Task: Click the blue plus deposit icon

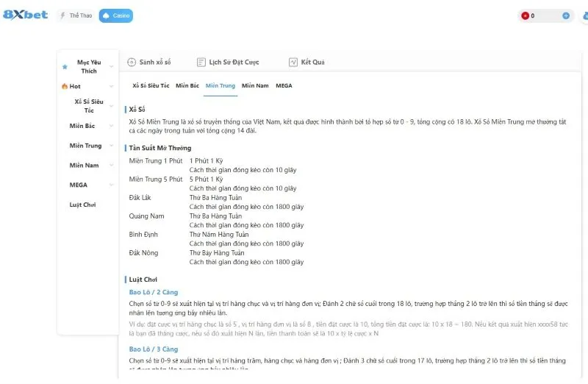Action: pyautogui.click(x=565, y=15)
